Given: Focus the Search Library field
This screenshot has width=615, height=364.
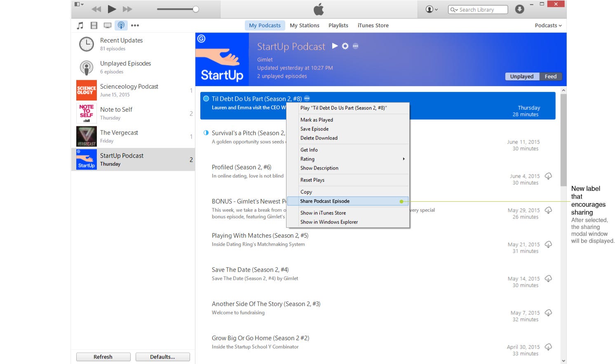Looking at the screenshot, I should (x=478, y=9).
